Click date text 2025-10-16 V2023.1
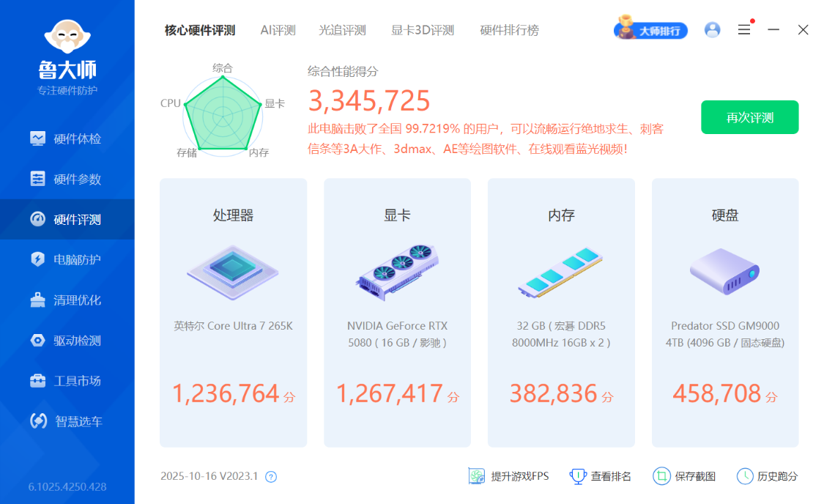Viewport: 824px width, 504px height. (209, 476)
